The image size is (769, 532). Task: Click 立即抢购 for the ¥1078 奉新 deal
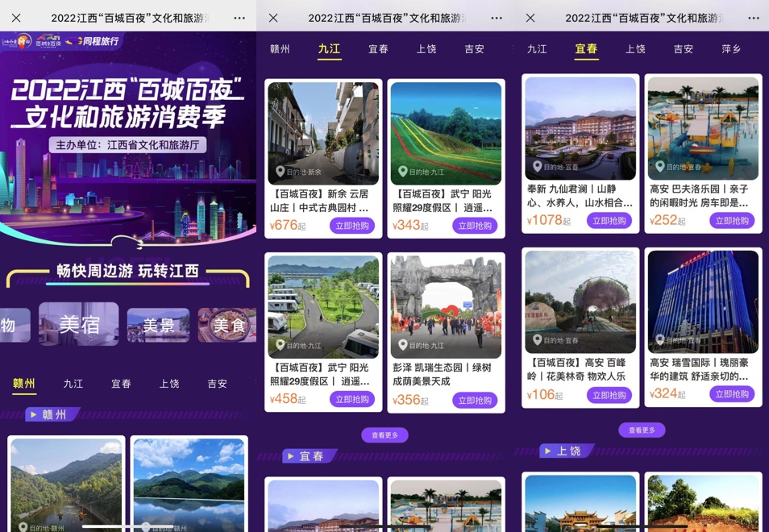(609, 221)
